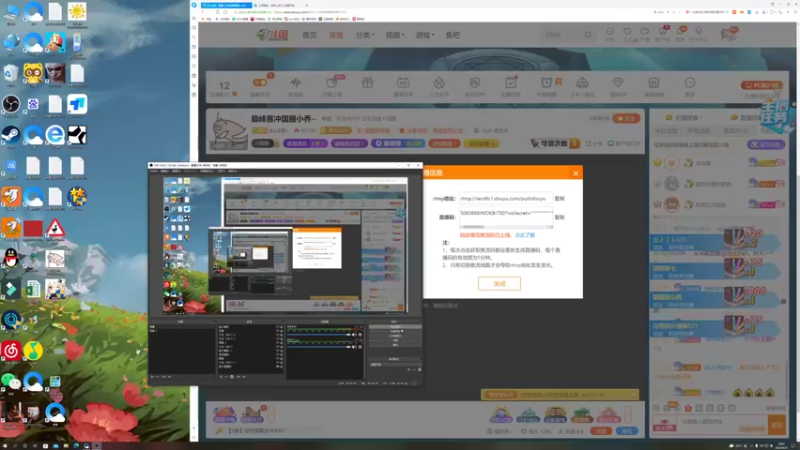Screen dimensions: 800x450
Task: Go to 首页 in Douyu nav
Action: (x=309, y=35)
